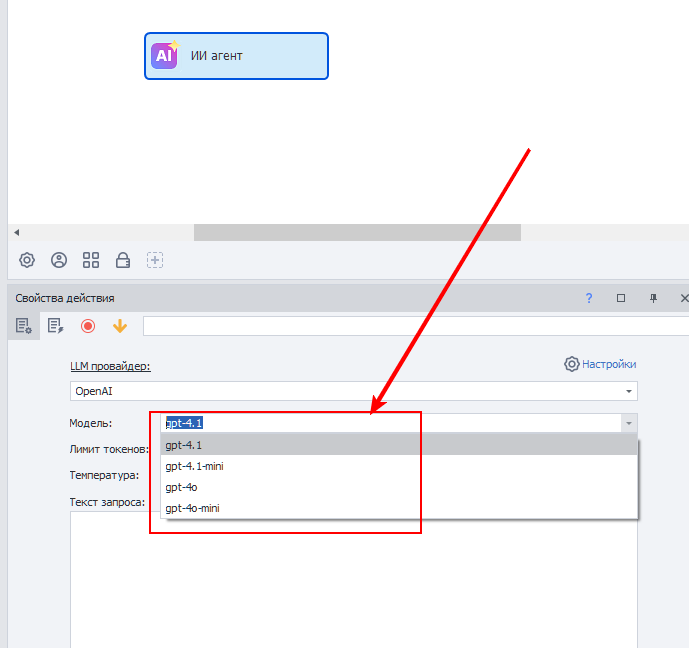The width and height of the screenshot is (689, 648).
Task: Open the profile user icon
Action: 59,260
